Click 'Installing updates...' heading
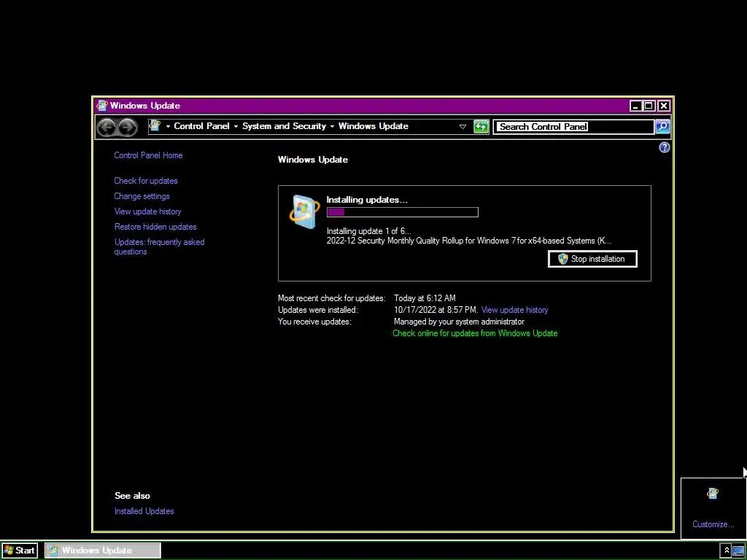Screen dimensions: 747x560 [x=367, y=200]
